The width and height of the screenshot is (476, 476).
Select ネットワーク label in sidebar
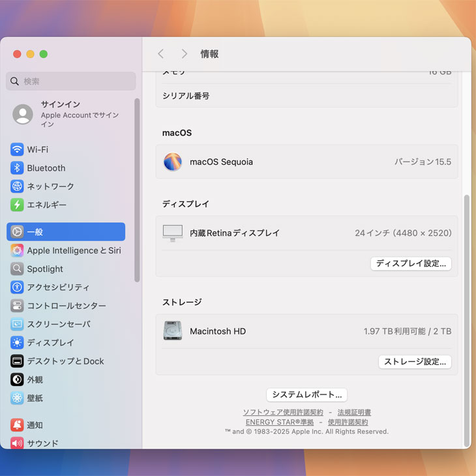coord(50,186)
